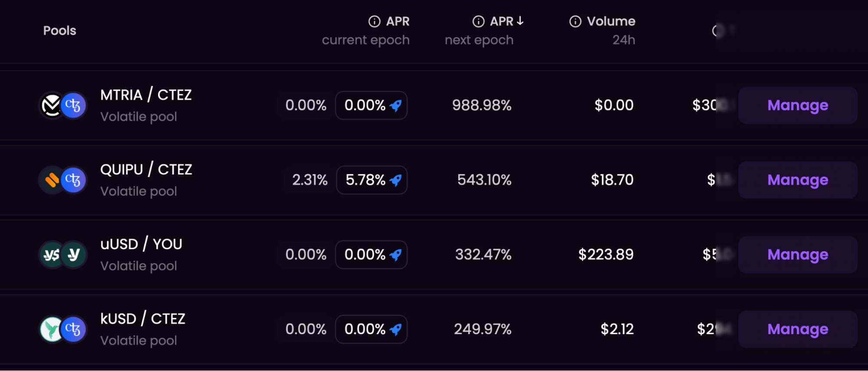Click the uUSD / YOU token pair icon

tap(63, 255)
